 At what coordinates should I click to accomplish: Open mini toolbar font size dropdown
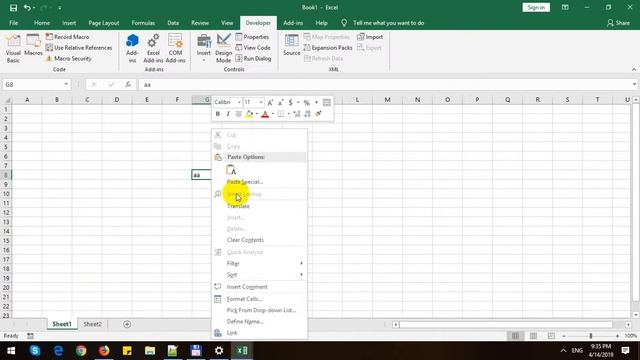pos(261,102)
